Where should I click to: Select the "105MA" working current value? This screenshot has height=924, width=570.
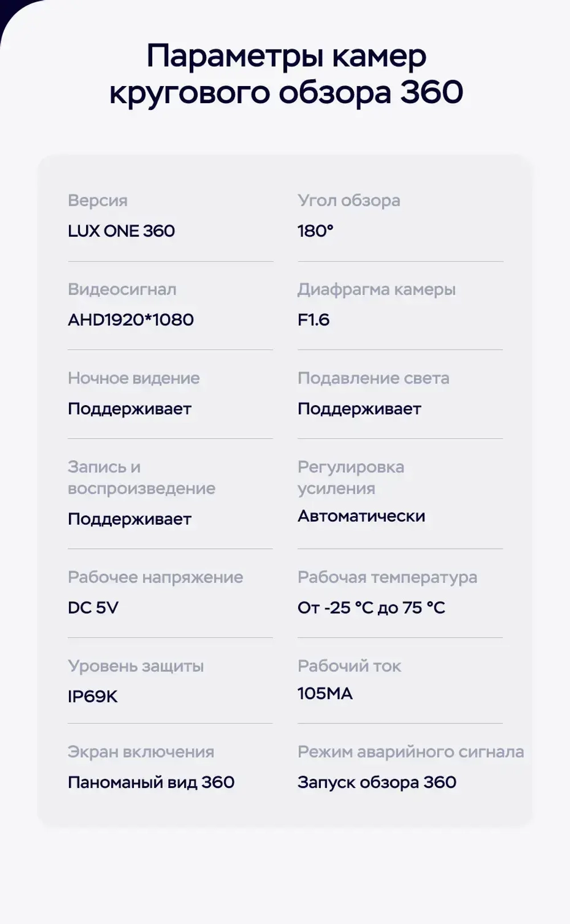pyautogui.click(x=325, y=693)
